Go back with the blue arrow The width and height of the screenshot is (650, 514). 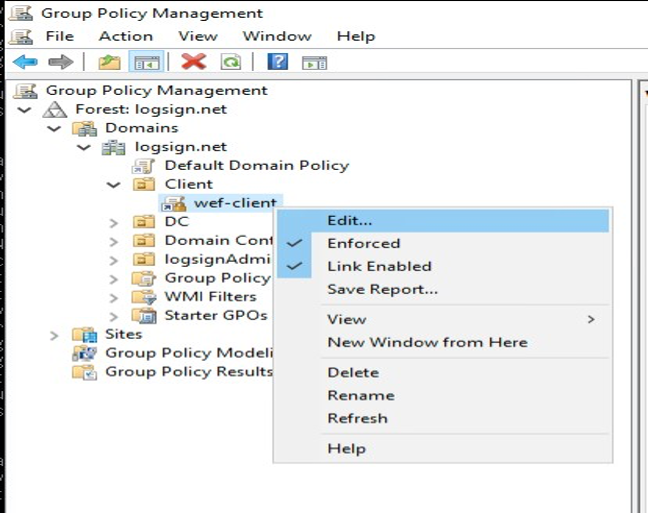(x=25, y=63)
